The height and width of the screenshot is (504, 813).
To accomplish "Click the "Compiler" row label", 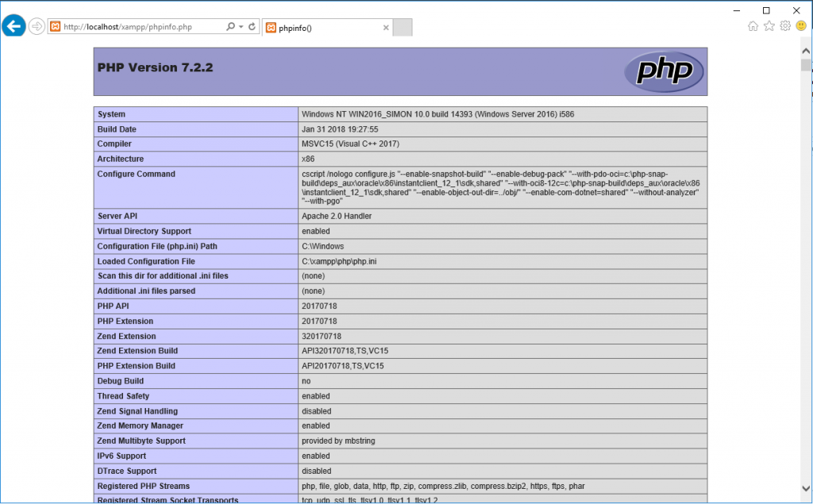I will click(x=114, y=144).
